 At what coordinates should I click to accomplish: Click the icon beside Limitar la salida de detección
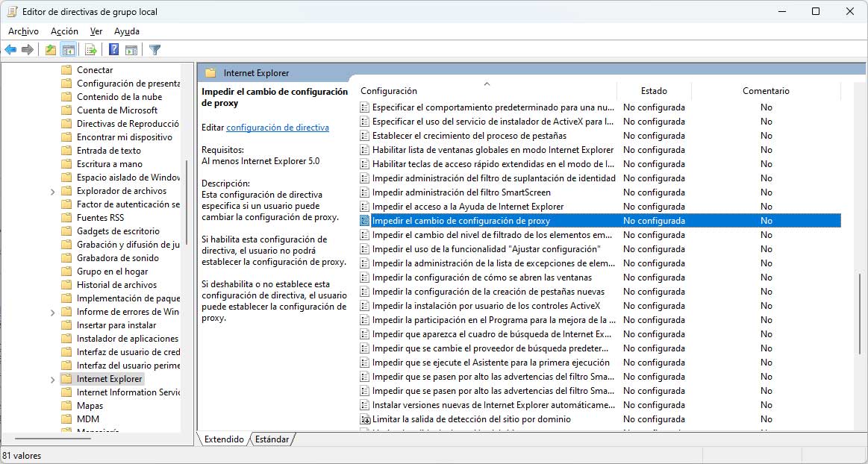coord(364,419)
